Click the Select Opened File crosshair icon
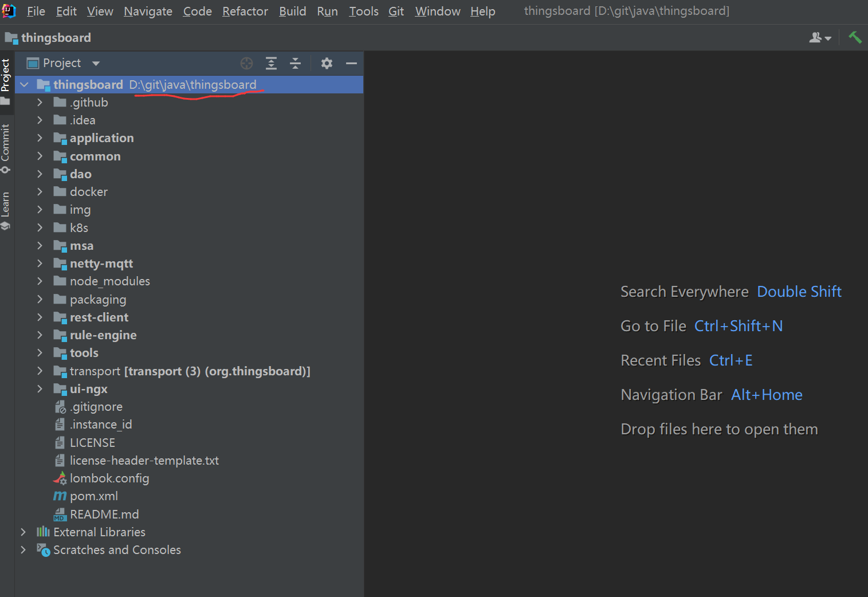The height and width of the screenshot is (597, 868). coord(246,63)
